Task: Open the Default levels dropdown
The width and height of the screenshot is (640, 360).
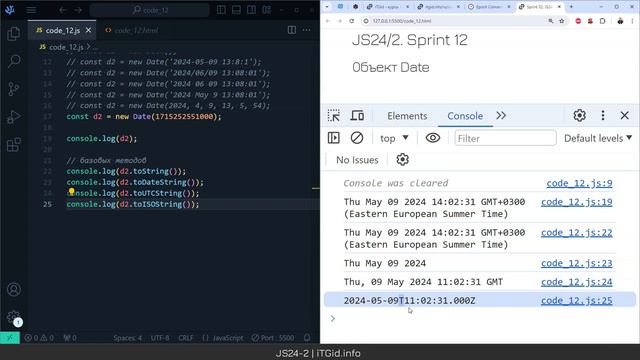Action: [598, 138]
